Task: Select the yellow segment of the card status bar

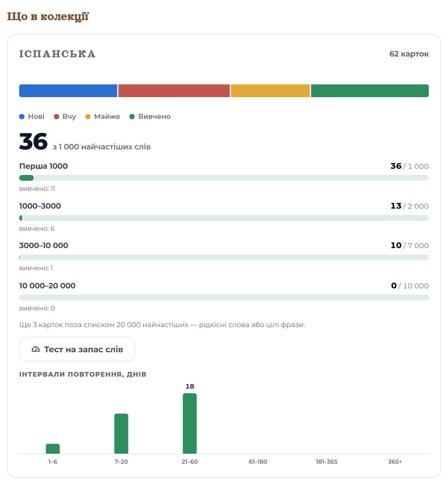Action: coord(270,91)
